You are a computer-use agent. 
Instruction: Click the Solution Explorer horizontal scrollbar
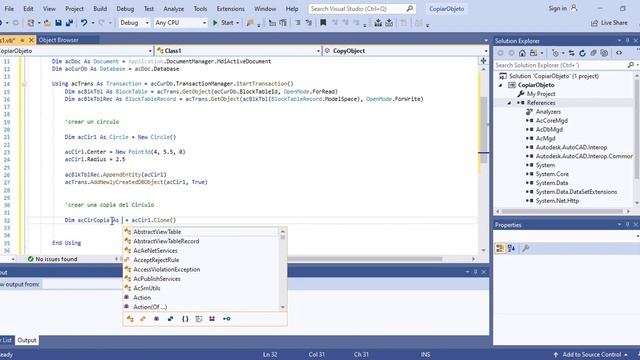pyautogui.click(x=562, y=211)
